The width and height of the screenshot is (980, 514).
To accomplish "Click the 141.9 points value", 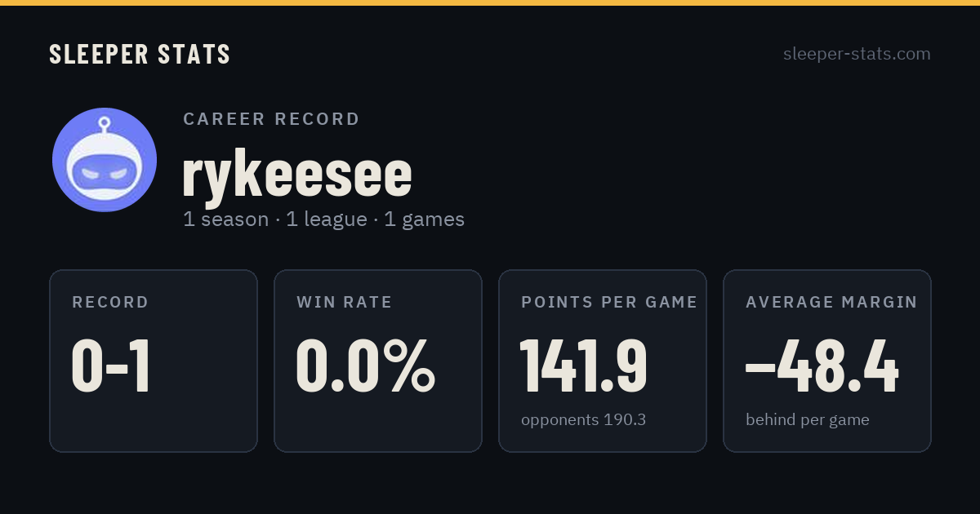I will click(584, 366).
